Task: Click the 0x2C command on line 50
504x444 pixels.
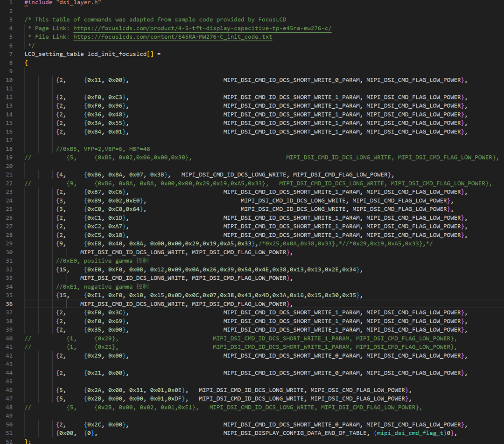Action: 94,424
